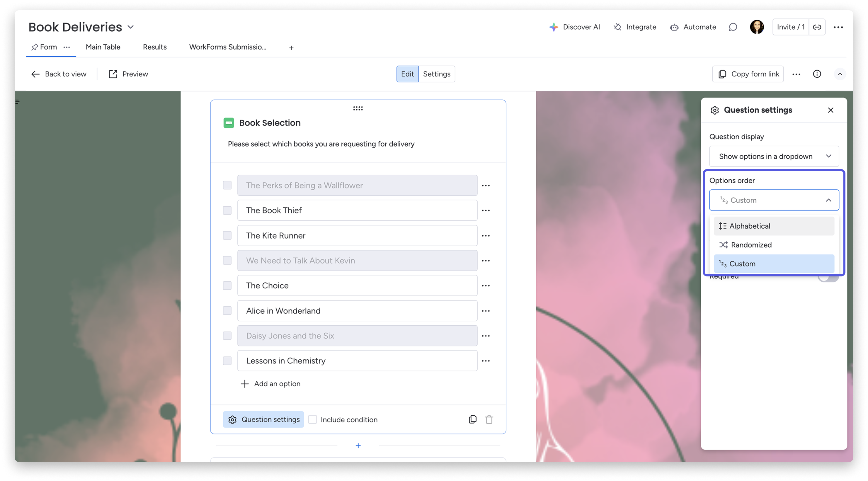Image resolution: width=868 pixels, height=481 pixels.
Task: Open more options beside Copy form link
Action: [x=796, y=74]
